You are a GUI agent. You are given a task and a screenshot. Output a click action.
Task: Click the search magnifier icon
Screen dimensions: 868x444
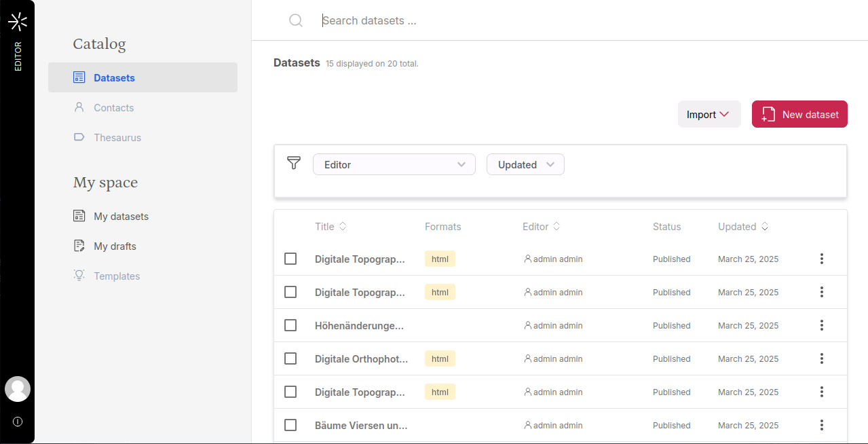pos(296,20)
